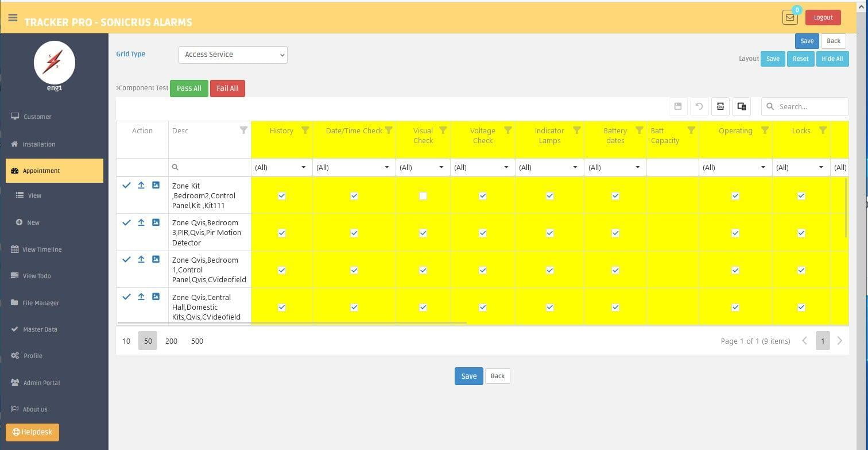Screen dimensions: 868x450
Task: Click the filter funnel on the Desc column
Action: pos(244,130)
